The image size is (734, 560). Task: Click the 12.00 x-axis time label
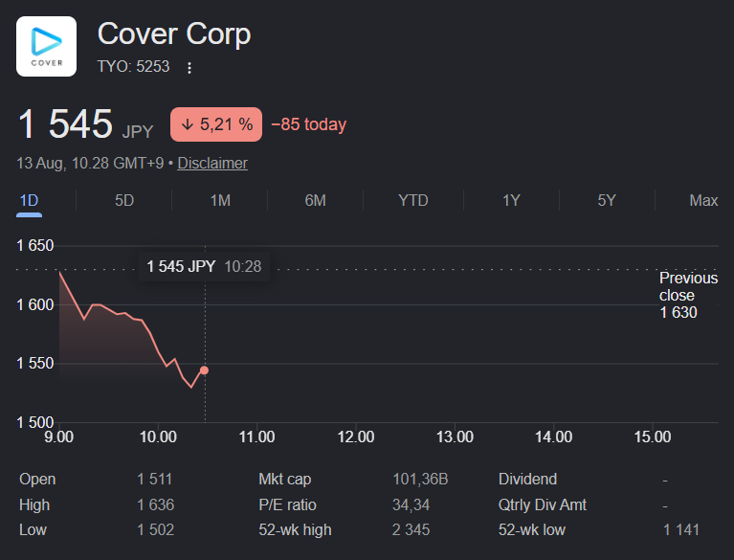[356, 437]
